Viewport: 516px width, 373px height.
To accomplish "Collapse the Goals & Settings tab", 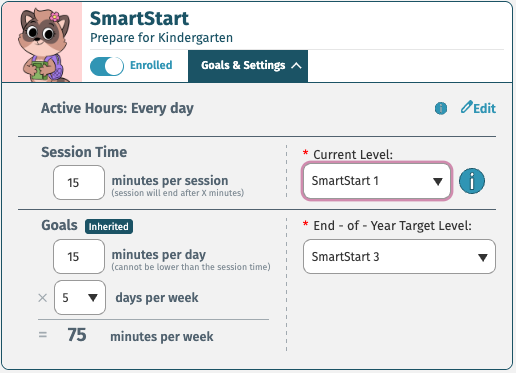I will pyautogui.click(x=248, y=66).
